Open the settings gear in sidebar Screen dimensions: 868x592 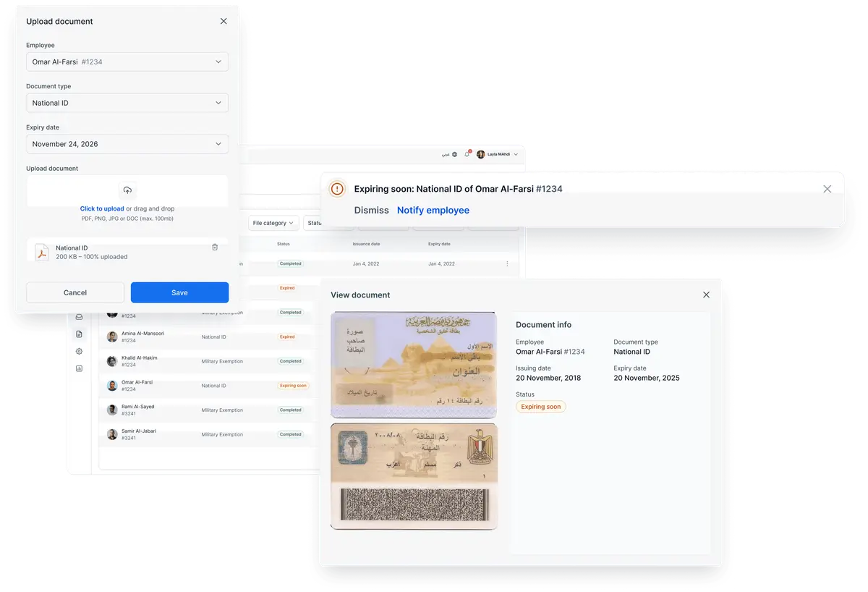point(80,351)
